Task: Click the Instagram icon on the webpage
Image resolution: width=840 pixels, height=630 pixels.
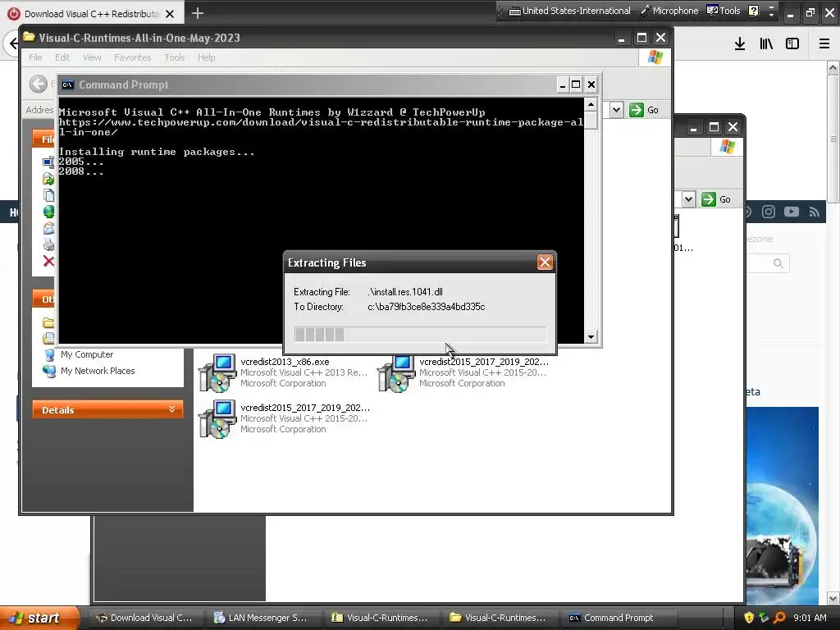Action: [768, 212]
